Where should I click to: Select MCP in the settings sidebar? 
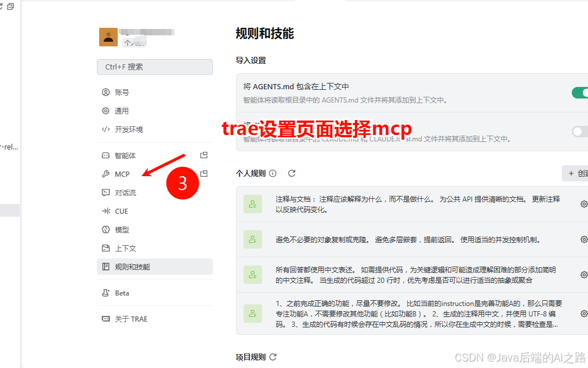122,173
